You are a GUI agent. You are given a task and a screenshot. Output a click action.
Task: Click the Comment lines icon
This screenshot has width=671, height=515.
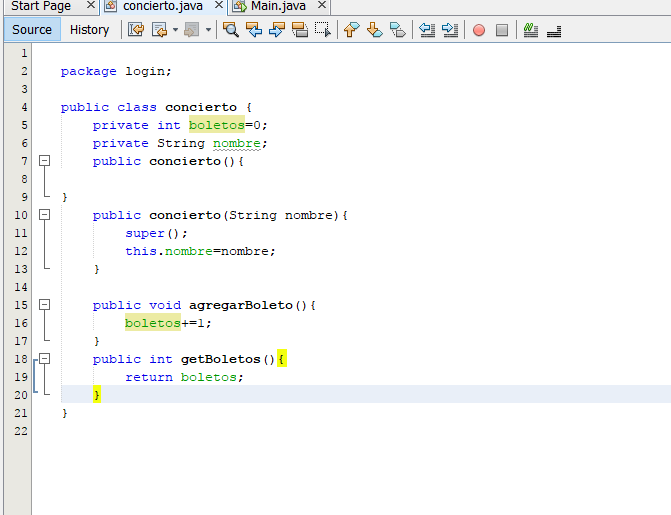pyautogui.click(x=531, y=30)
